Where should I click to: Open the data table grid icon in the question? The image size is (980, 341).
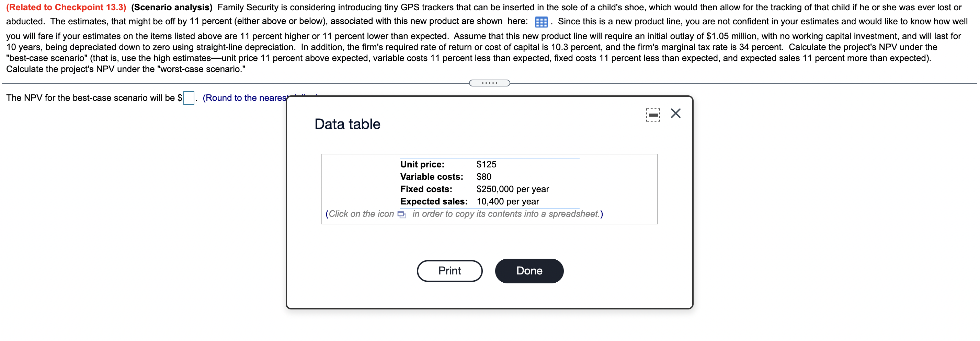click(x=540, y=22)
